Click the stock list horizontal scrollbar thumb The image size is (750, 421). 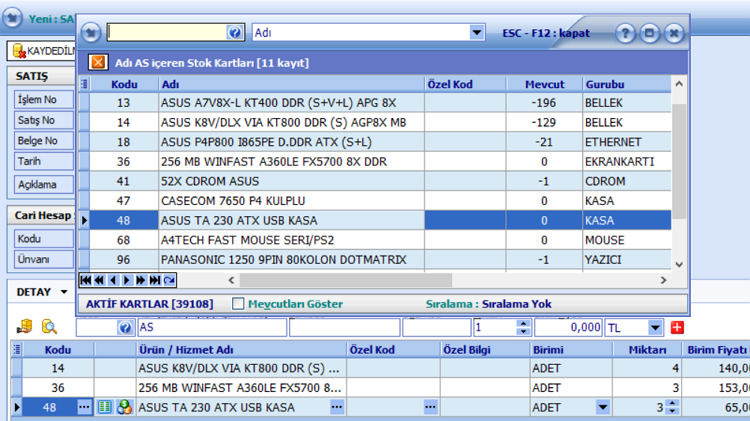346,280
